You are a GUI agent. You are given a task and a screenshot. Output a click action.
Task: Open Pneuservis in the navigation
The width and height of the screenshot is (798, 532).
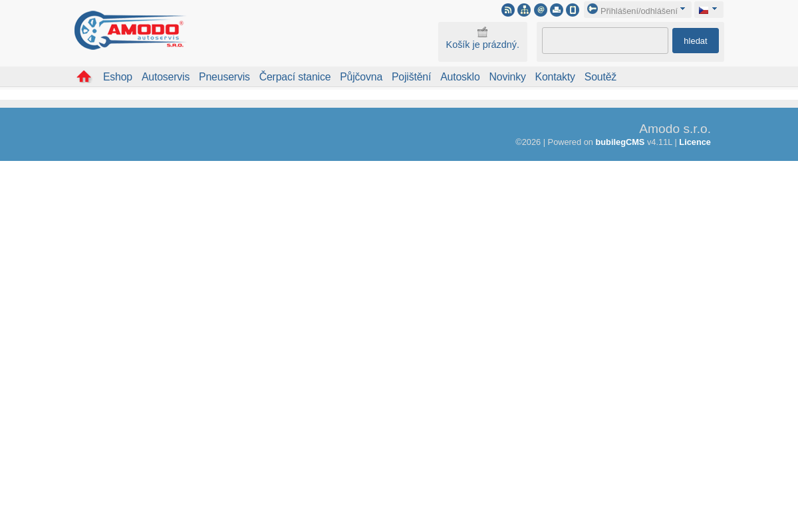224,76
